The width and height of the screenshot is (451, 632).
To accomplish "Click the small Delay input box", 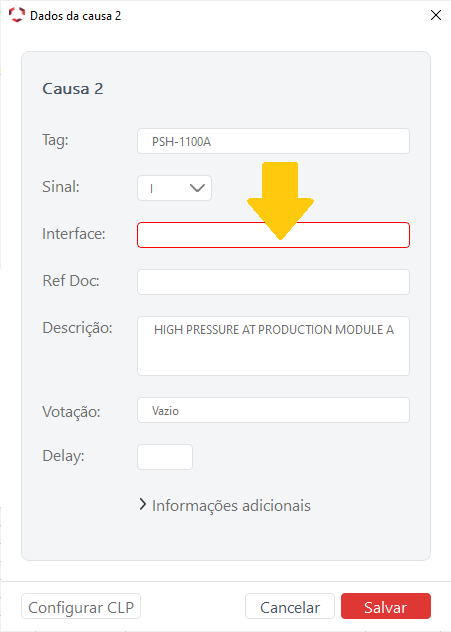I will coord(165,457).
